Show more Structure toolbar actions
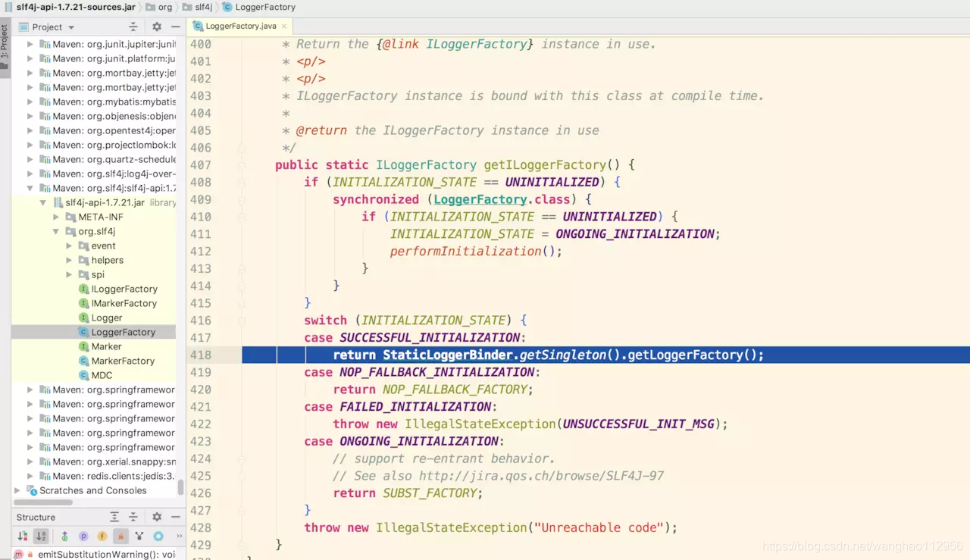 [x=179, y=536]
